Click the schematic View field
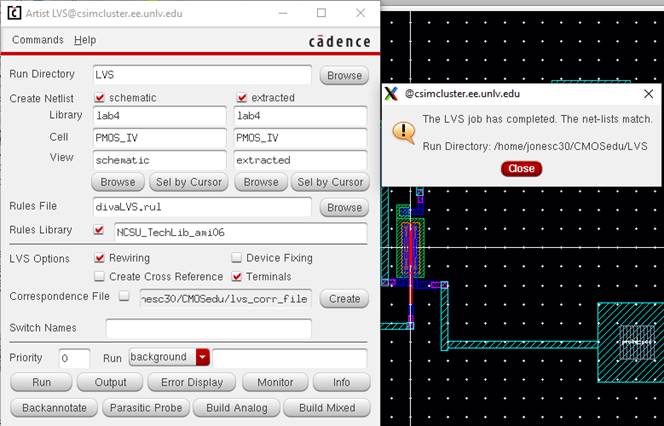This screenshot has height=426, width=664. pyautogui.click(x=159, y=160)
